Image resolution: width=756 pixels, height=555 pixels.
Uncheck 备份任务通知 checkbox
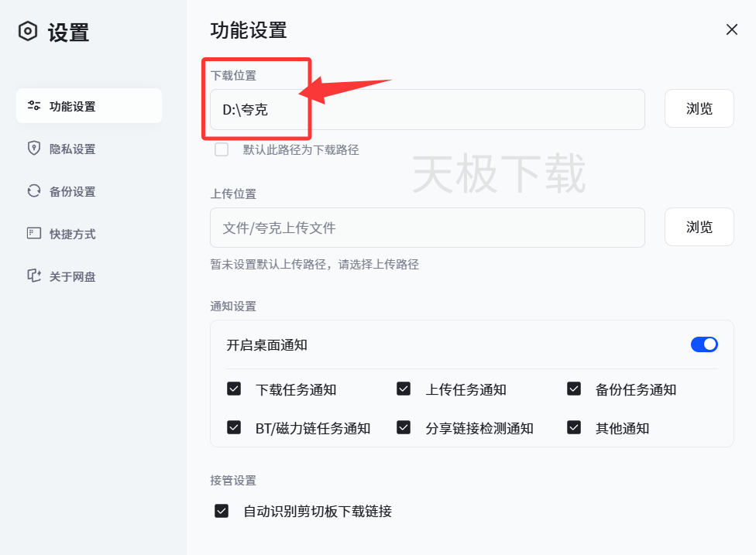click(x=574, y=389)
